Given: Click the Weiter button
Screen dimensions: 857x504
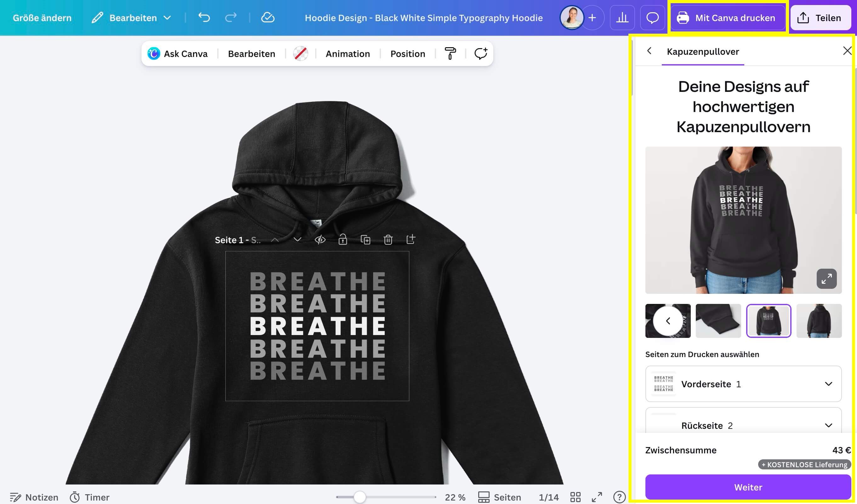Looking at the screenshot, I should (748, 487).
